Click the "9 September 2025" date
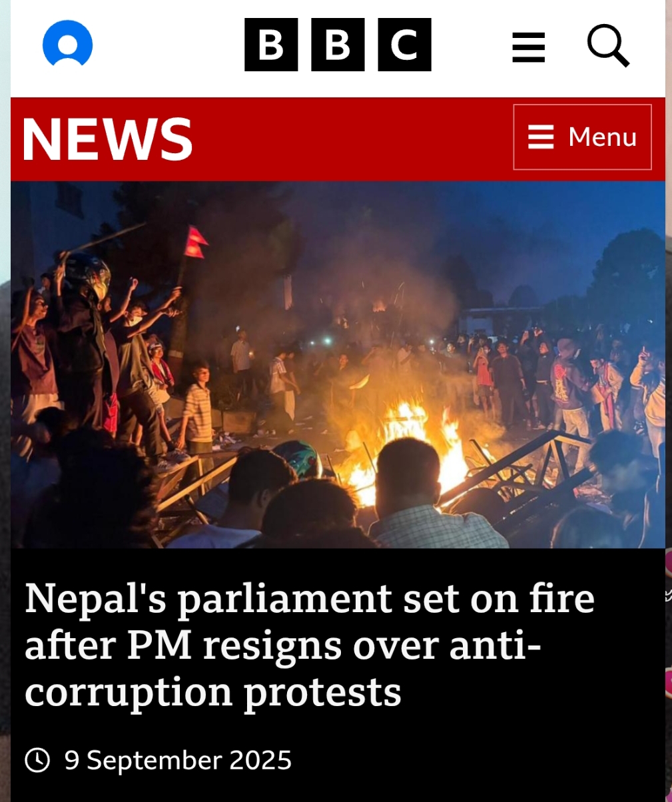This screenshot has height=802, width=672. 178,760
